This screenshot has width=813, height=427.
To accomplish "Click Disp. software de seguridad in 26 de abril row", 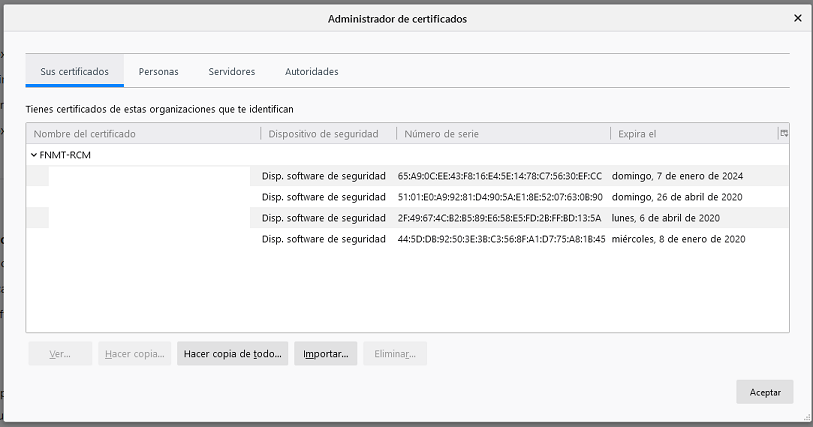I will pos(324,197).
